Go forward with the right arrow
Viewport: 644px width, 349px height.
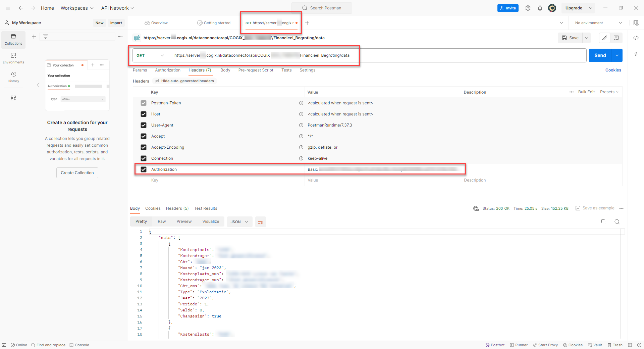click(33, 8)
